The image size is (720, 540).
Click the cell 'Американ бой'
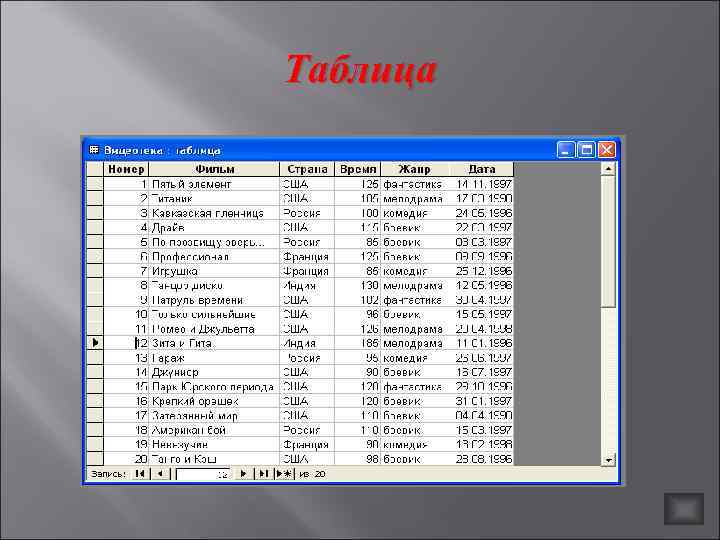(x=214, y=430)
